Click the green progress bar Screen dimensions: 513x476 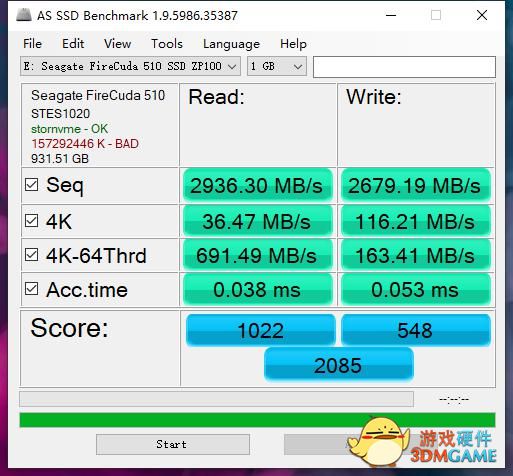point(257,420)
